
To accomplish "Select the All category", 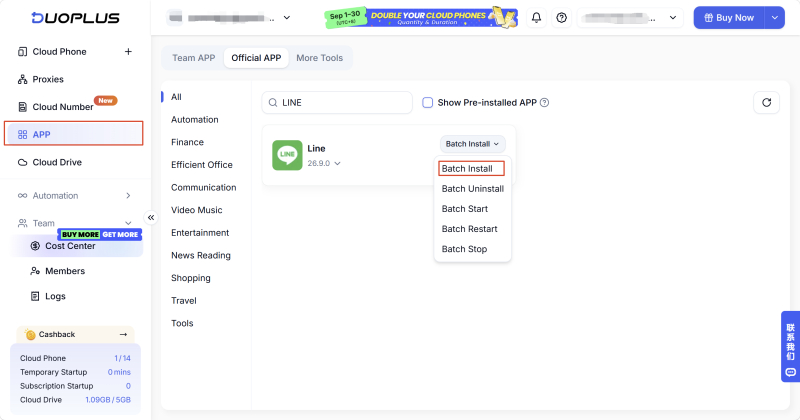I will pyautogui.click(x=176, y=97).
